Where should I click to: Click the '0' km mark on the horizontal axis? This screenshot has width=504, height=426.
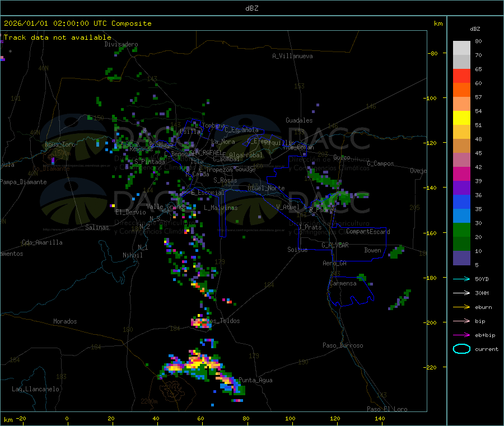pos(67,419)
